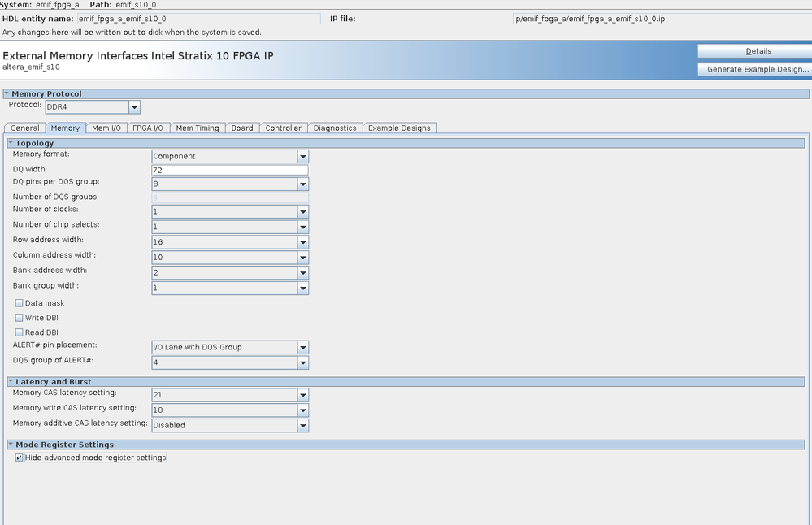This screenshot has width=812, height=525.
Task: Open the Controller tab
Action: [284, 128]
